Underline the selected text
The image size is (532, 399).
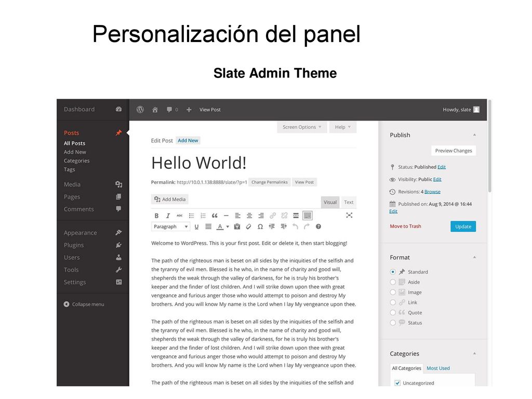(x=196, y=227)
